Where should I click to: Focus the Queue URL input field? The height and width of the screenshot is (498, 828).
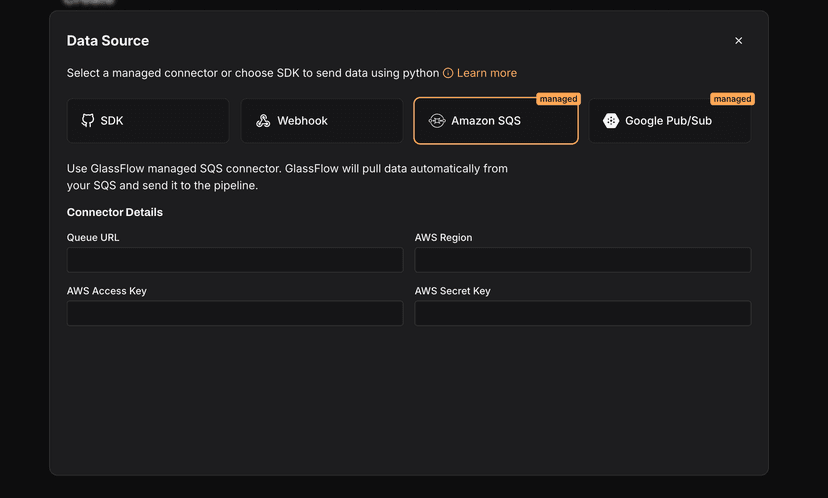pyautogui.click(x=235, y=260)
